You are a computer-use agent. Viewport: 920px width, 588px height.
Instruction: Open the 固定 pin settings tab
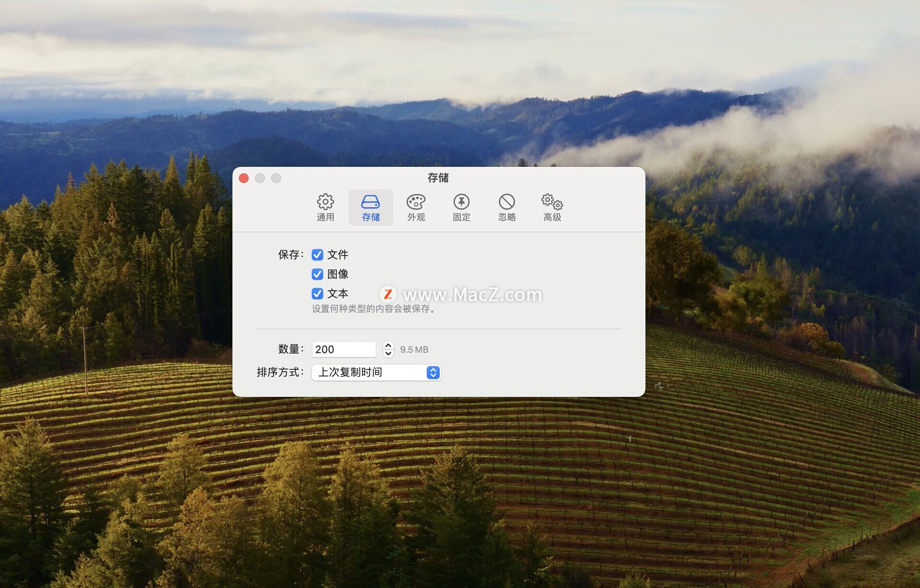[x=461, y=208]
